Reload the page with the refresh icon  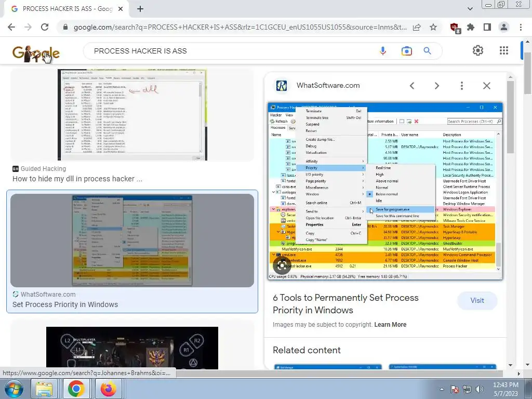tap(45, 27)
